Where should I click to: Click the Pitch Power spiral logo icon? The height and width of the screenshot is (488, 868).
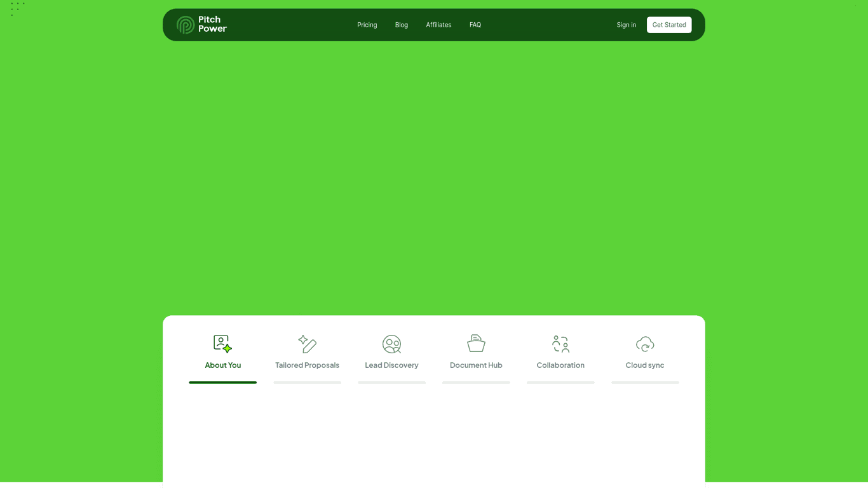coord(186,25)
